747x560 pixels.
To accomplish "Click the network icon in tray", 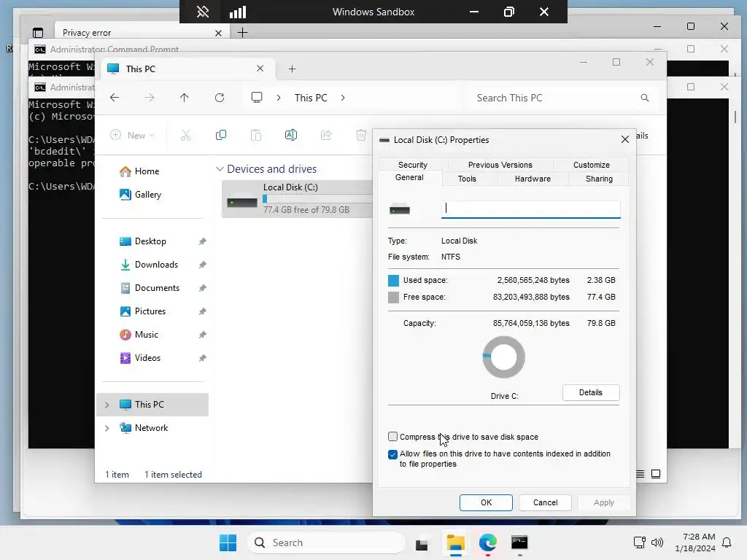I will point(639,542).
